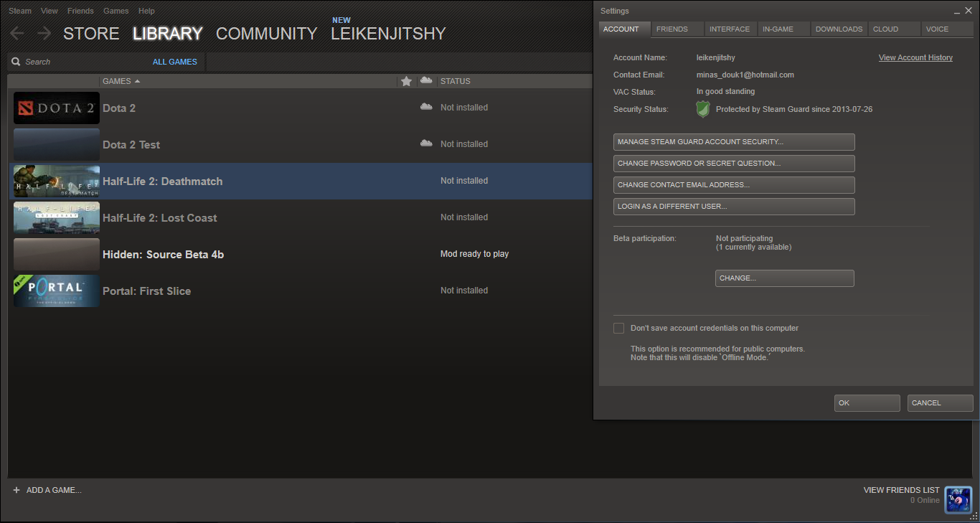Click the beta participation CHANGE button
This screenshot has width=980, height=523.
pos(785,278)
